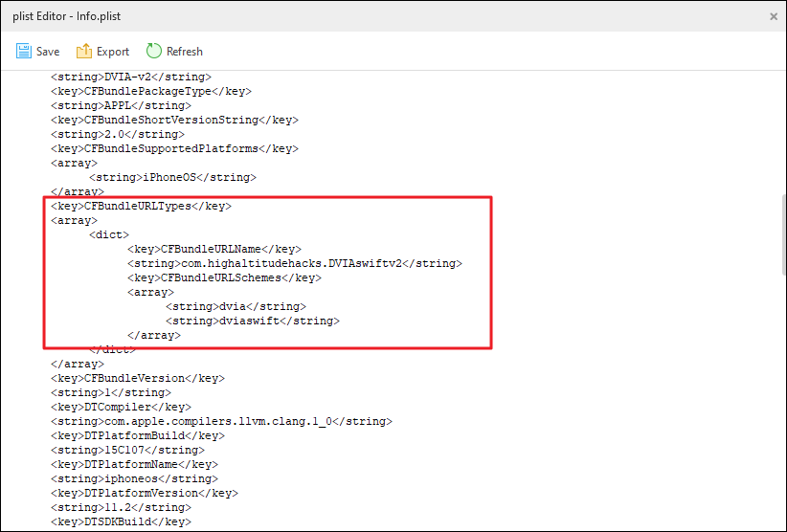Select the DTPlatformName key line
Image resolution: width=787 pixels, height=532 pixels.
pyautogui.click(x=134, y=465)
